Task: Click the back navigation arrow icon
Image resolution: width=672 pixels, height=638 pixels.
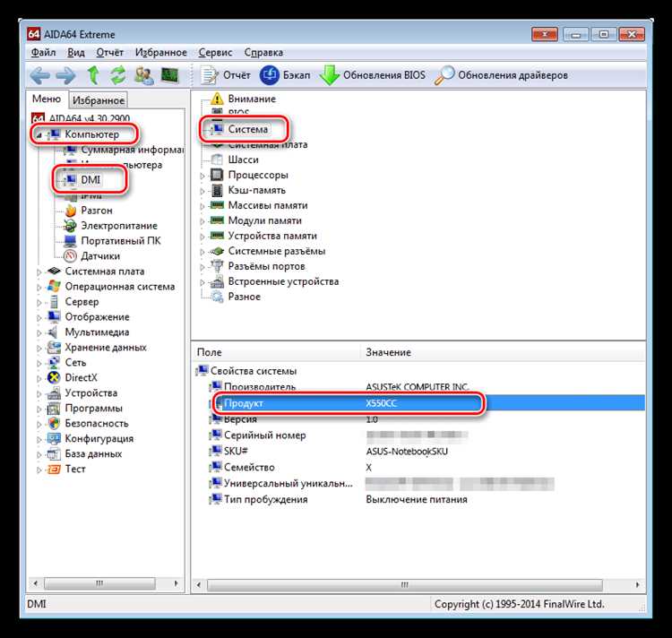Action: click(39, 75)
